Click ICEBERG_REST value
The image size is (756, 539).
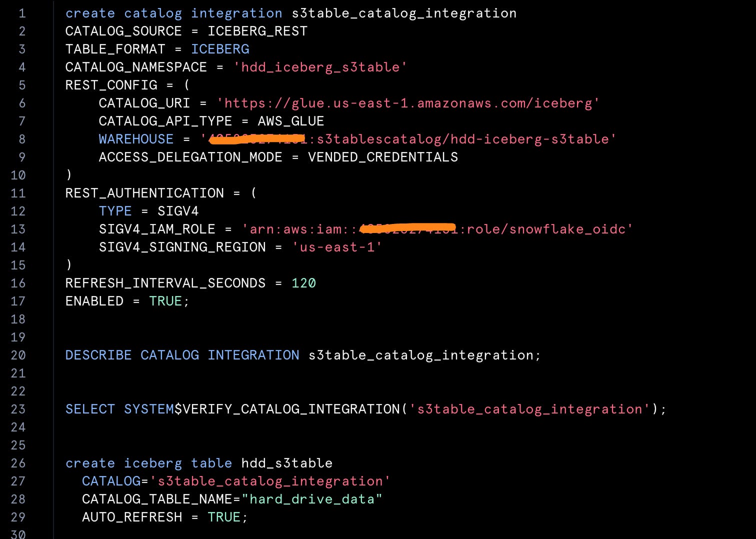coord(257,31)
